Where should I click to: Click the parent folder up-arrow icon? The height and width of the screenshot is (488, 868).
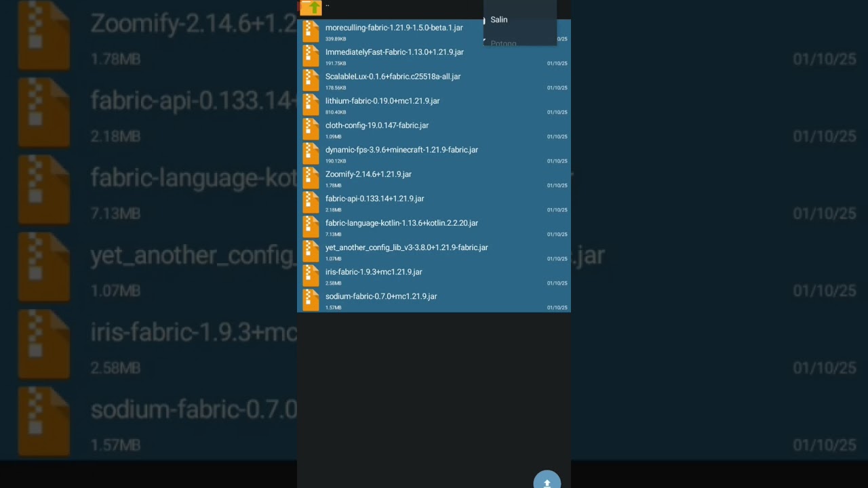pyautogui.click(x=311, y=7)
